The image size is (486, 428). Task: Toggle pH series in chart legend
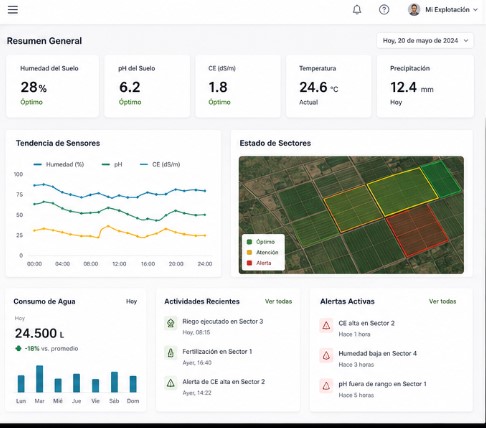[112, 164]
